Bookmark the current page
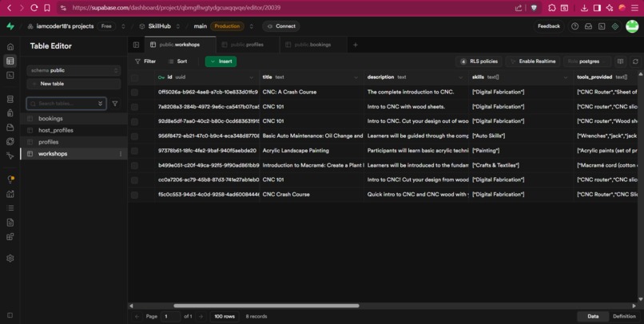644x324 pixels. [x=47, y=8]
